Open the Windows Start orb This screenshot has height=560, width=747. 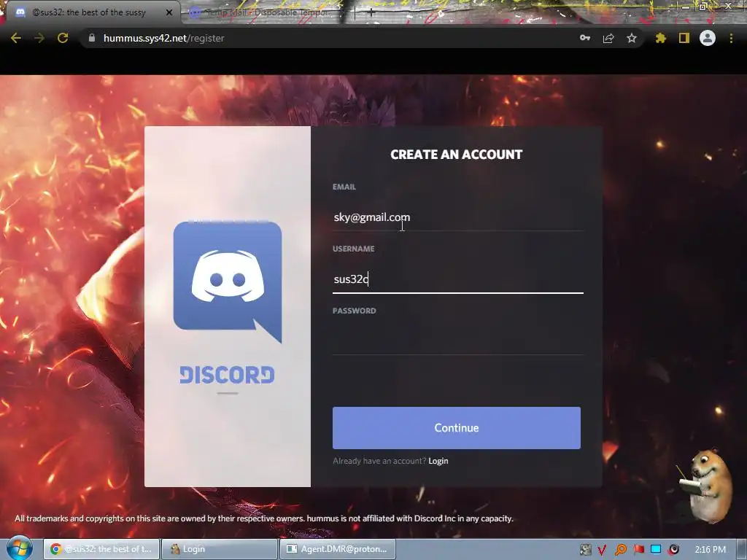pyautogui.click(x=19, y=548)
